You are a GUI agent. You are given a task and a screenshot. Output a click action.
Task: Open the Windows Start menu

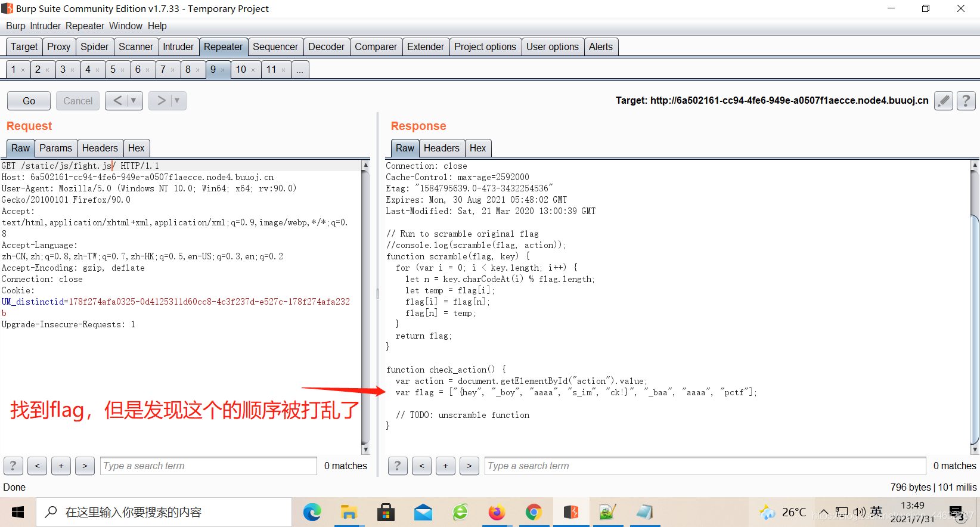(x=18, y=512)
